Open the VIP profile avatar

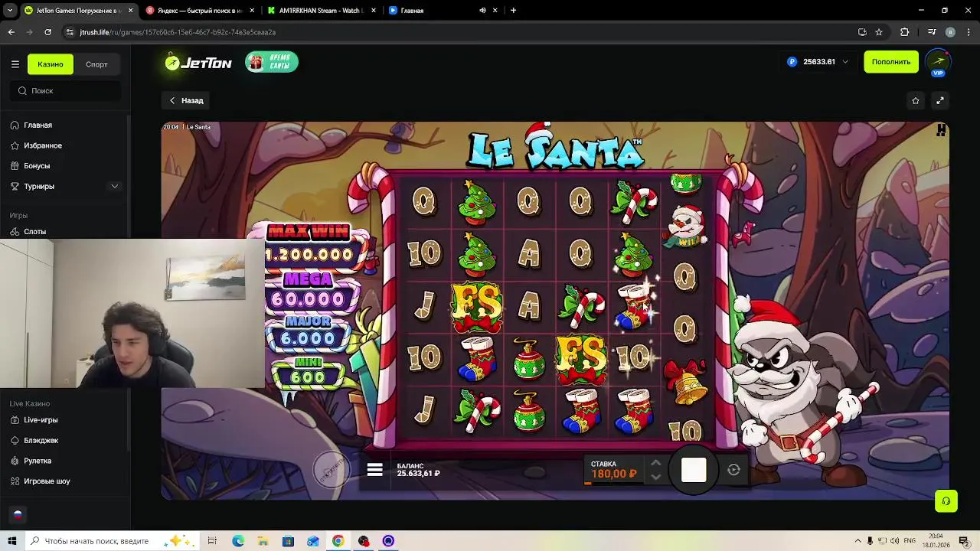939,62
